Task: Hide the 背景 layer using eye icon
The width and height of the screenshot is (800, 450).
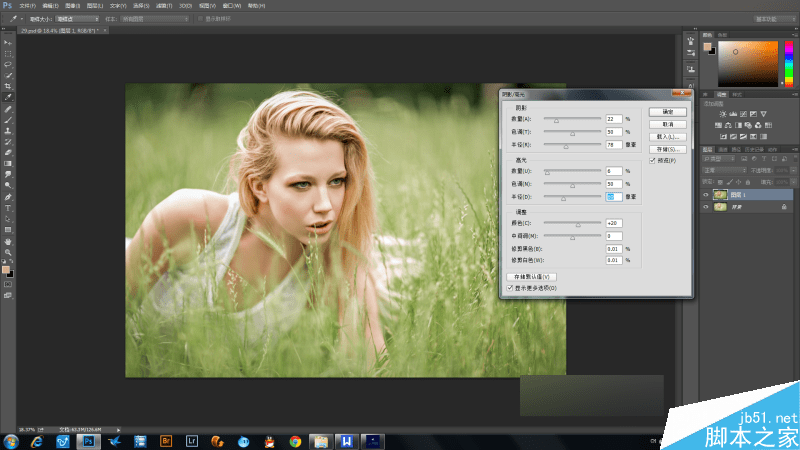Action: click(x=705, y=207)
